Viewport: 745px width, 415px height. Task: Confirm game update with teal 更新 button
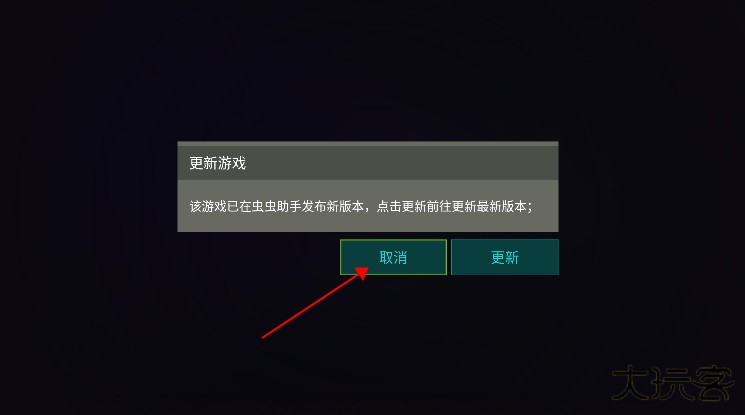(505, 257)
